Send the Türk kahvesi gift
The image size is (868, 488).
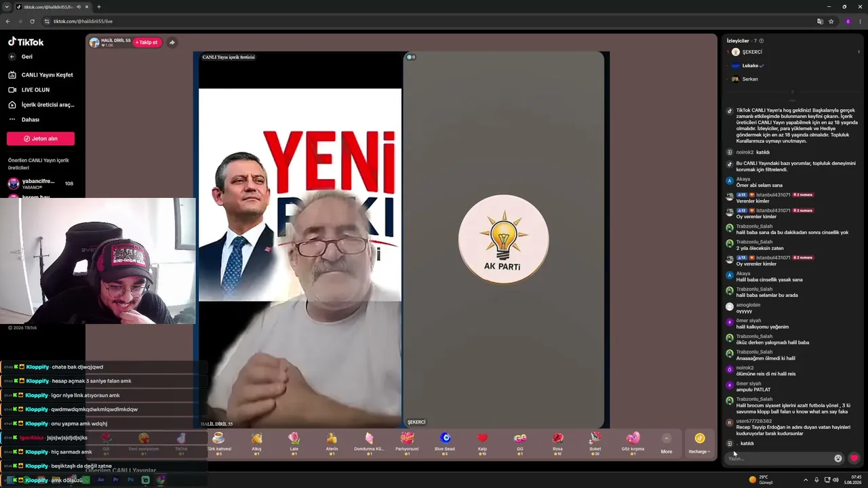pos(218,442)
